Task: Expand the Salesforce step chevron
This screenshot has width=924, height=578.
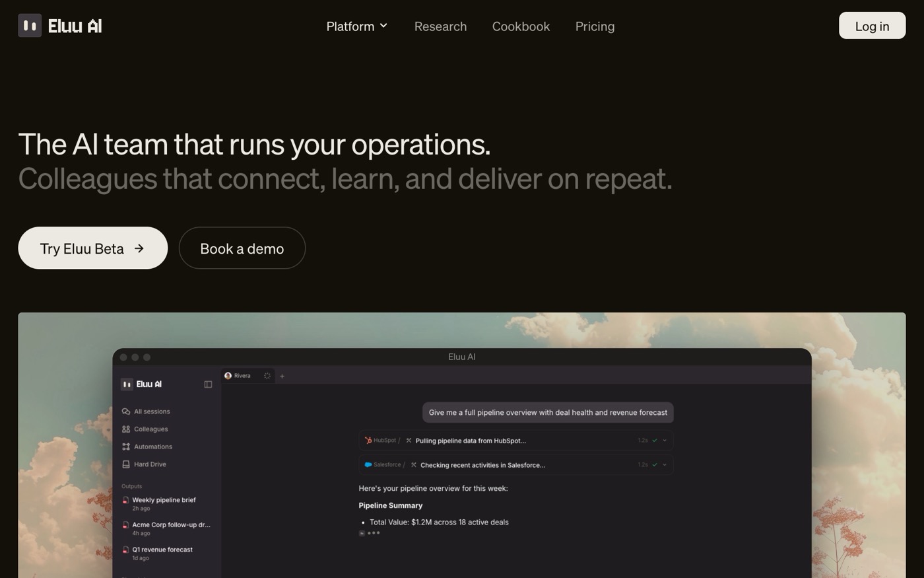Action: (665, 465)
